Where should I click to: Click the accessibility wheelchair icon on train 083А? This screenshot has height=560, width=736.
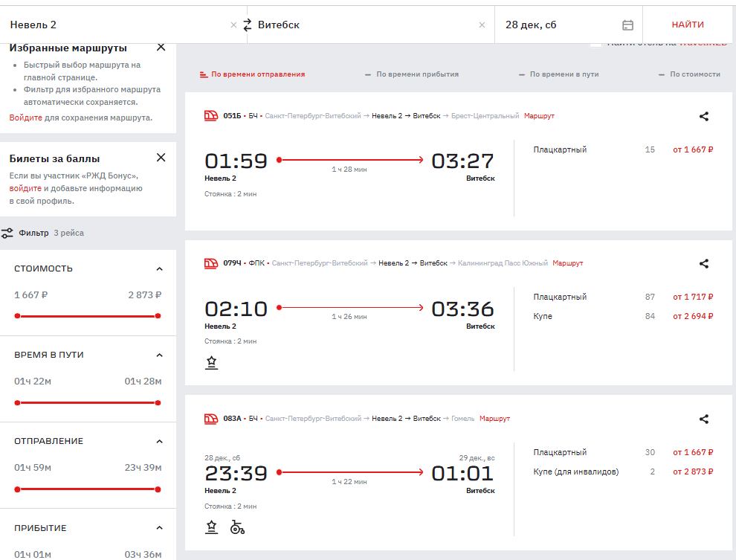coord(237,527)
